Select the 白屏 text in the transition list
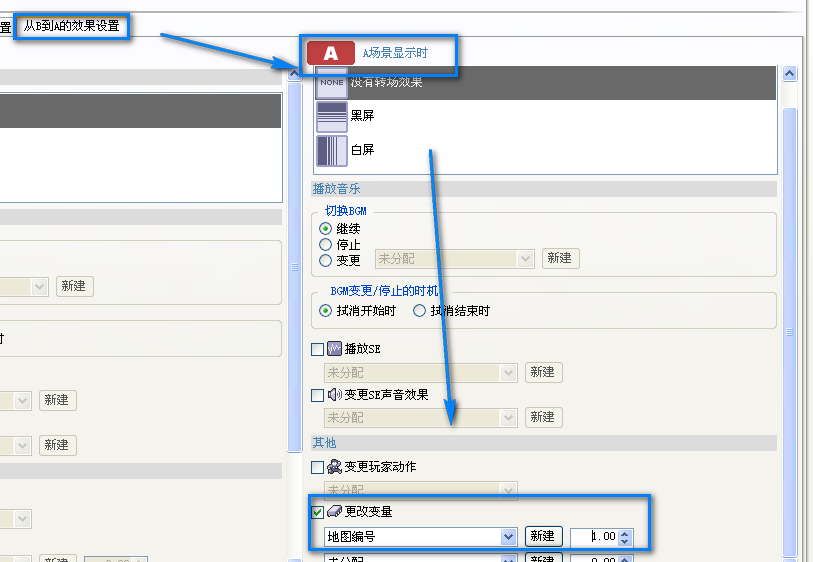 pyautogui.click(x=362, y=150)
